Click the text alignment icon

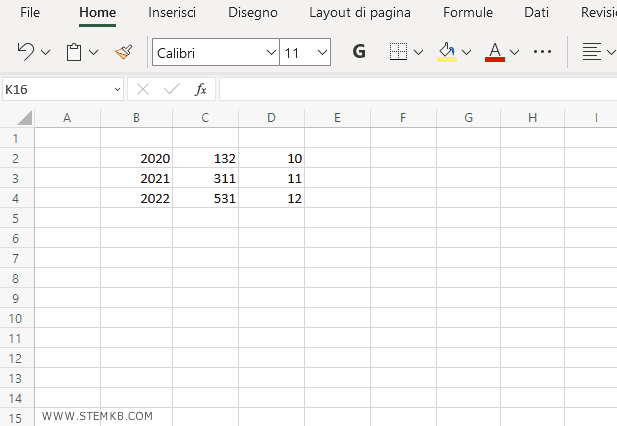point(592,51)
